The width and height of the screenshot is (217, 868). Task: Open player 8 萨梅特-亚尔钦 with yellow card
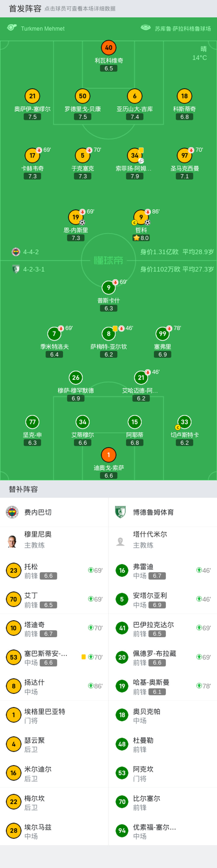point(108,342)
